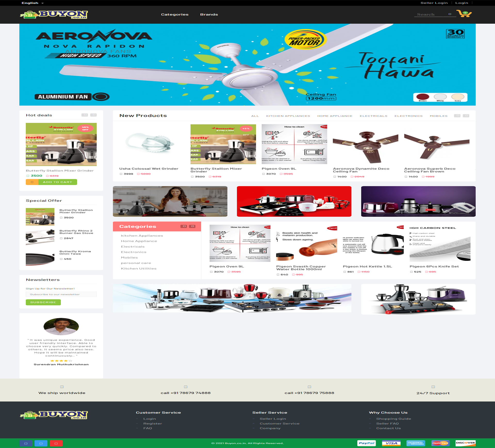The height and width of the screenshot is (448, 495).
Task: Open Aeronova Superb Deco Ceiling Fan Brown image
Action: (437, 144)
